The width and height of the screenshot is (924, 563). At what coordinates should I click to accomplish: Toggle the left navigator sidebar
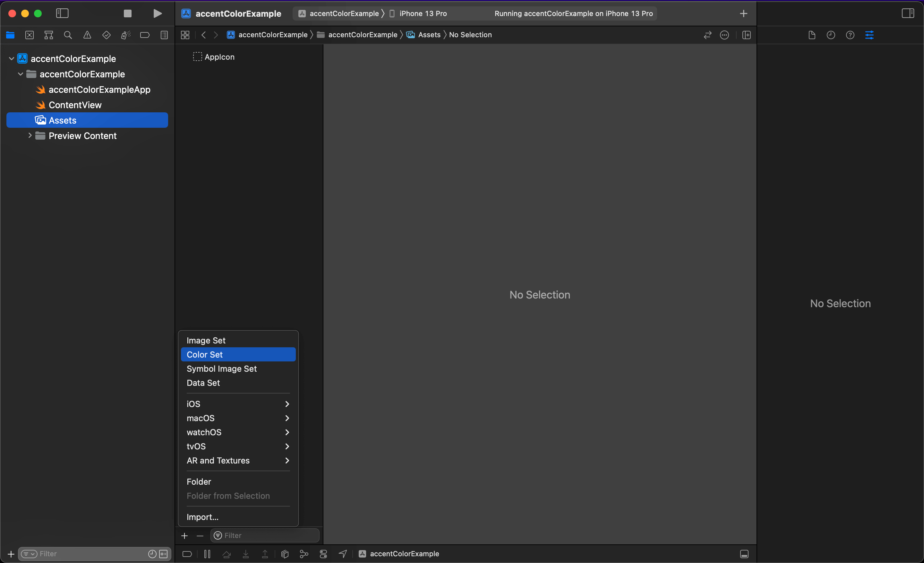(62, 13)
